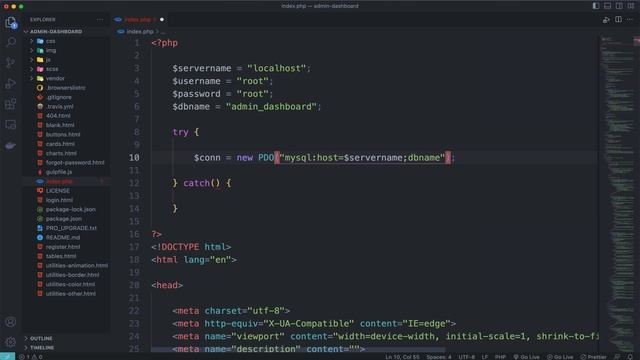Screen dimensions: 640x360
Task: Split the editor to the right
Action: 618,20
